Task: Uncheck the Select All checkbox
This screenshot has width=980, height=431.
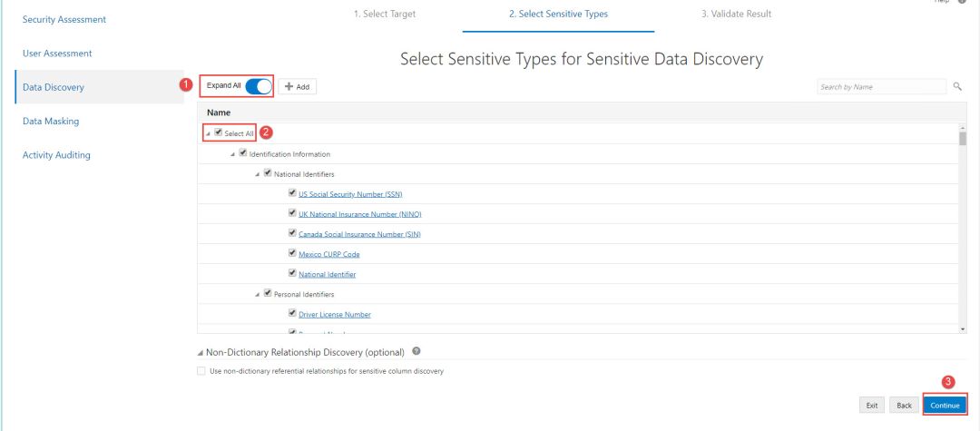Action: pos(218,132)
